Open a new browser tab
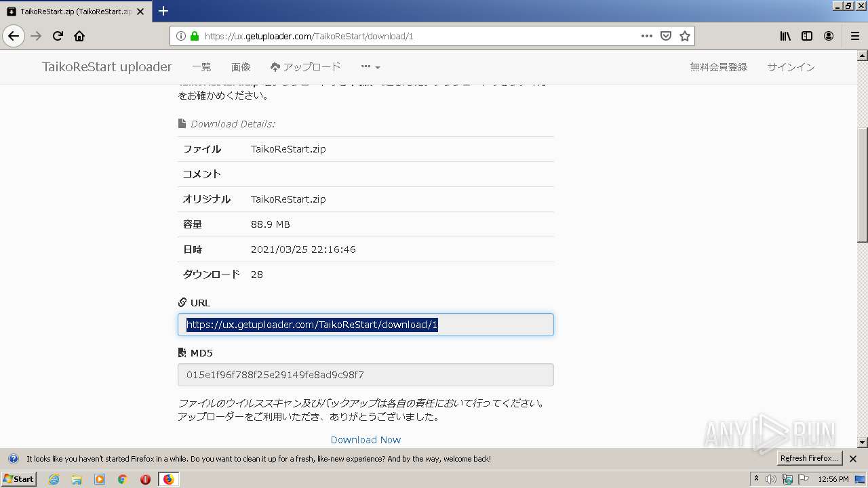Viewport: 868px width, 488px height. (163, 11)
